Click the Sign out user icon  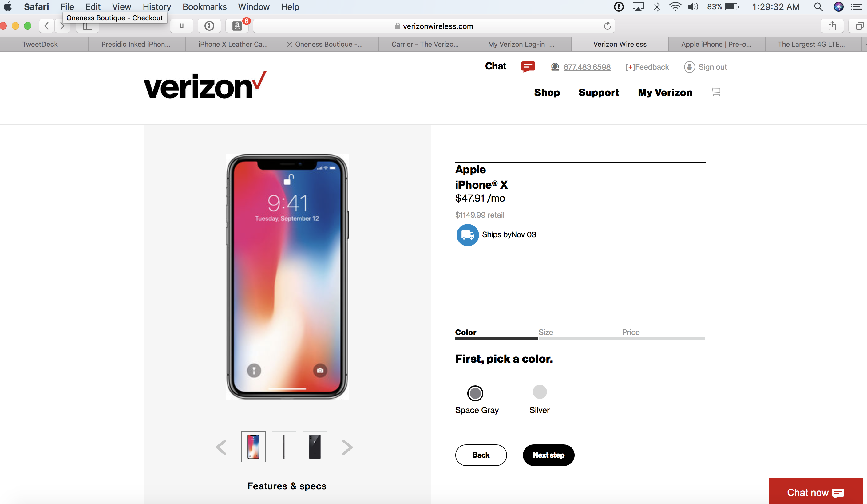689,67
